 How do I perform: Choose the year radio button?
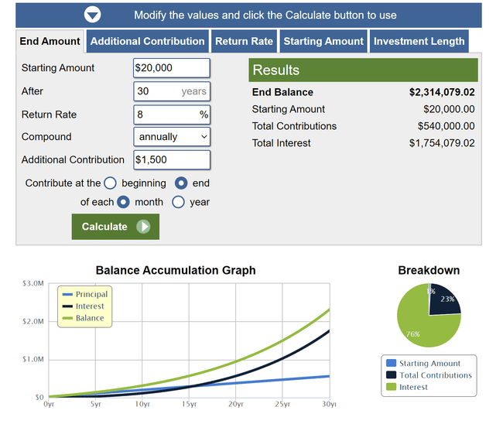point(178,202)
